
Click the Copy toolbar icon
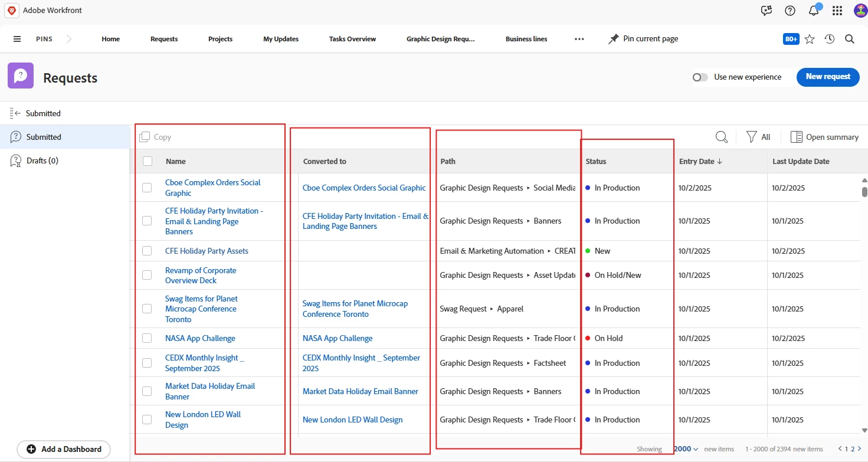coord(145,137)
